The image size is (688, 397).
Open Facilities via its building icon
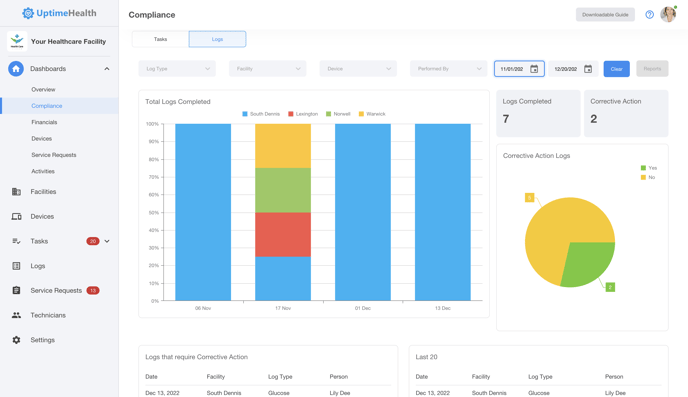[x=16, y=192]
